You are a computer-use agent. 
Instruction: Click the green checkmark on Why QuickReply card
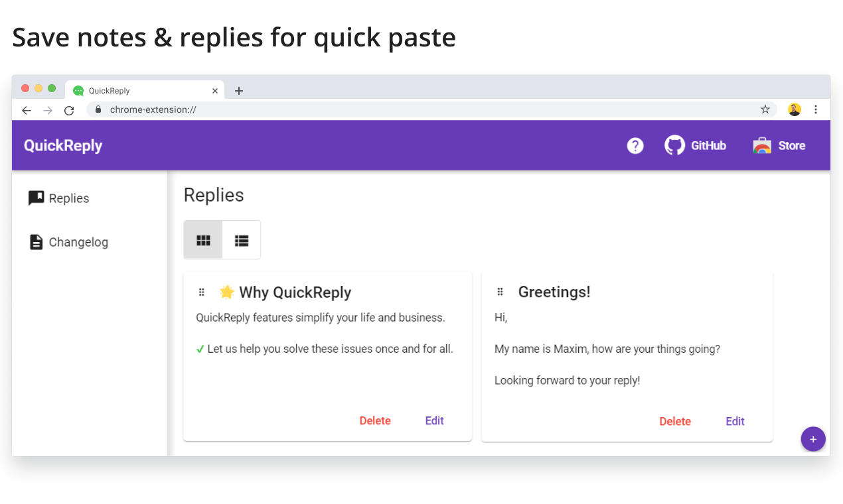click(x=200, y=349)
